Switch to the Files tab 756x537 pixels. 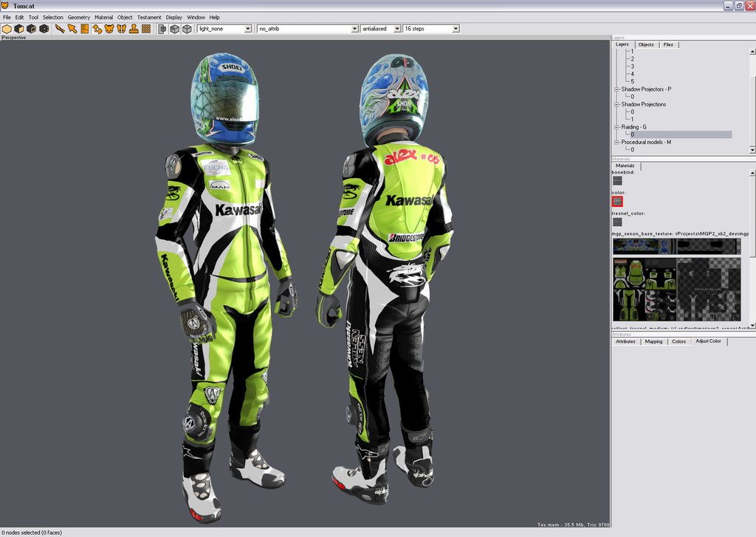click(x=668, y=45)
